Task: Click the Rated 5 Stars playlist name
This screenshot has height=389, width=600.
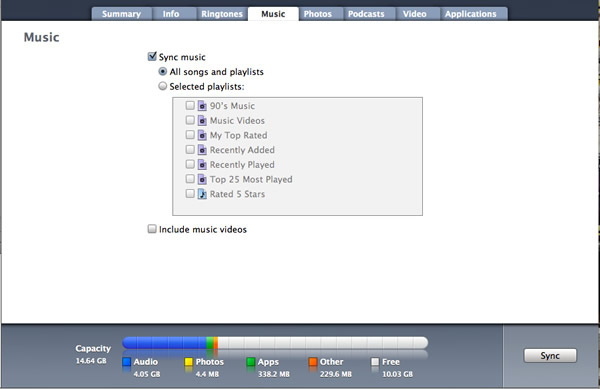Action: click(x=237, y=194)
